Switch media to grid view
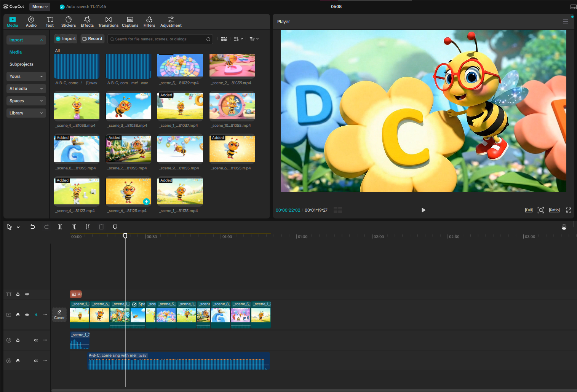 click(x=224, y=39)
